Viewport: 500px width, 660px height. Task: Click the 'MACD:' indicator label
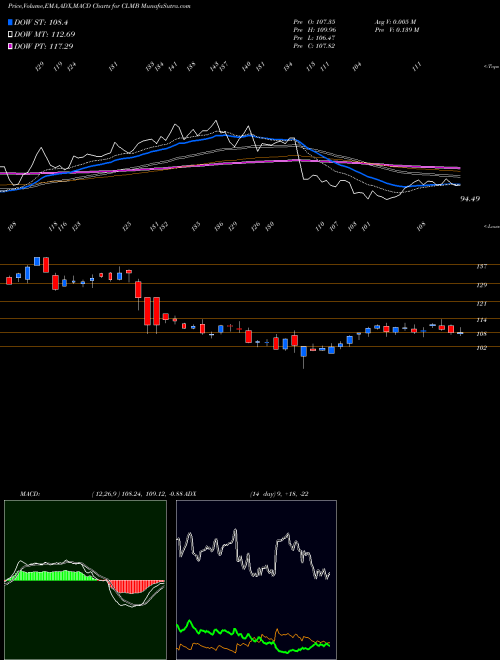30,494
